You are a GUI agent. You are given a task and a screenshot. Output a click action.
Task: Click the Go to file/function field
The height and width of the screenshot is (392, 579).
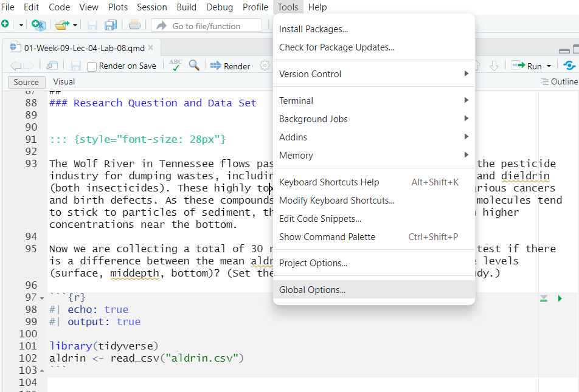207,26
